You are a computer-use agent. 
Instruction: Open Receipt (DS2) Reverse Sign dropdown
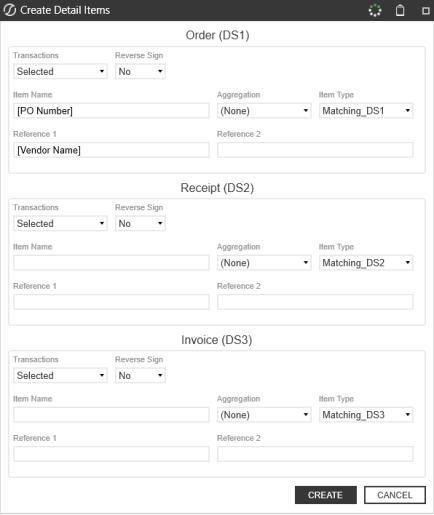click(140, 223)
